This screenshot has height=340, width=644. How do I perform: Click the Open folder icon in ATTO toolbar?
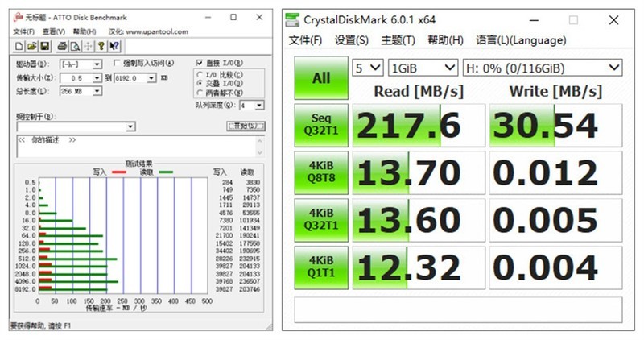point(31,46)
